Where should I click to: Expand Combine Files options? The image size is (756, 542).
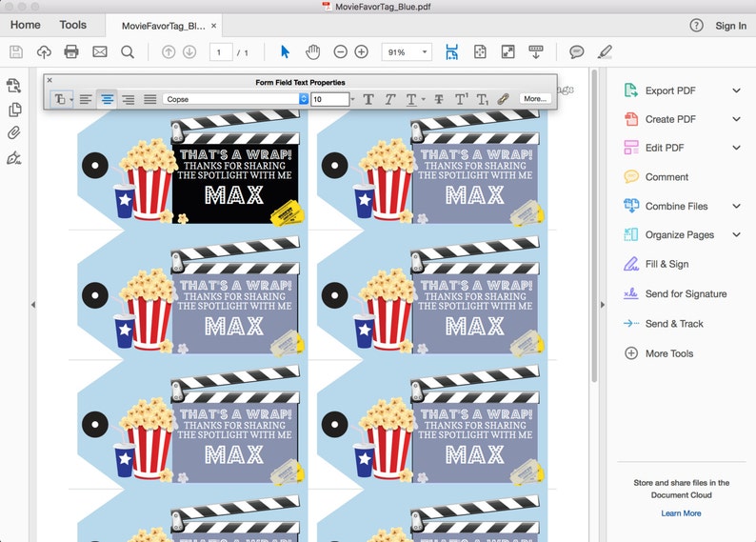(x=736, y=206)
